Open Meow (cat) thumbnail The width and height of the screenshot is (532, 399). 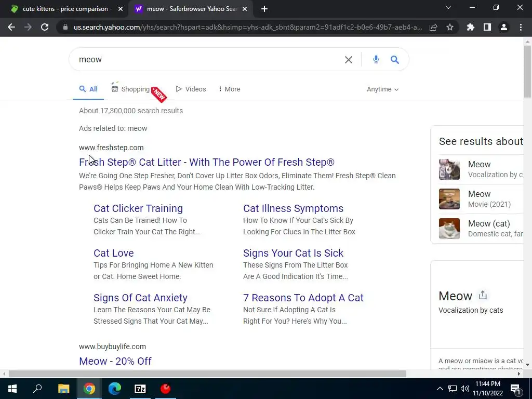click(449, 229)
